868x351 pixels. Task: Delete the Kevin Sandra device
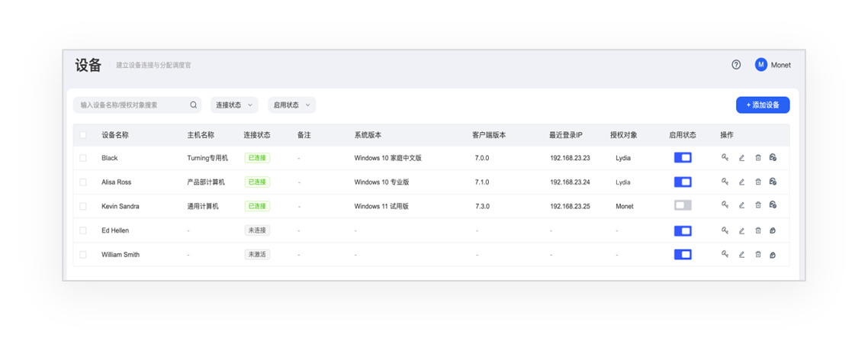click(x=758, y=205)
